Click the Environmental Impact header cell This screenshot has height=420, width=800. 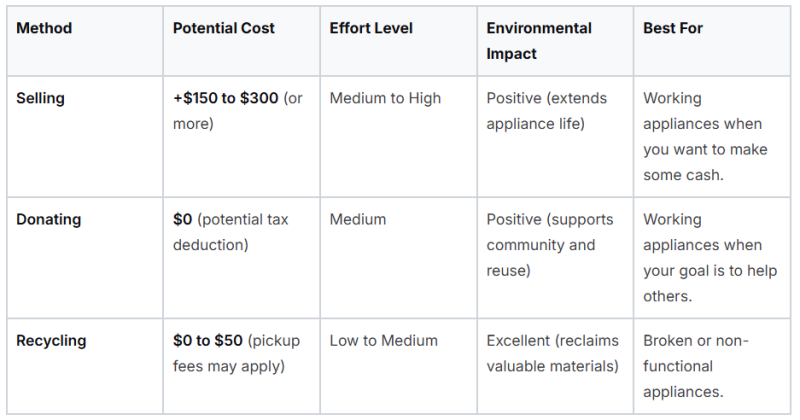[x=539, y=41]
